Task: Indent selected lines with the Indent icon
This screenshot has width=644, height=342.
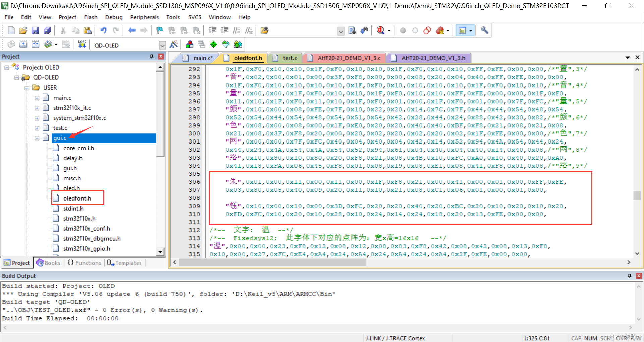Action: point(212,31)
